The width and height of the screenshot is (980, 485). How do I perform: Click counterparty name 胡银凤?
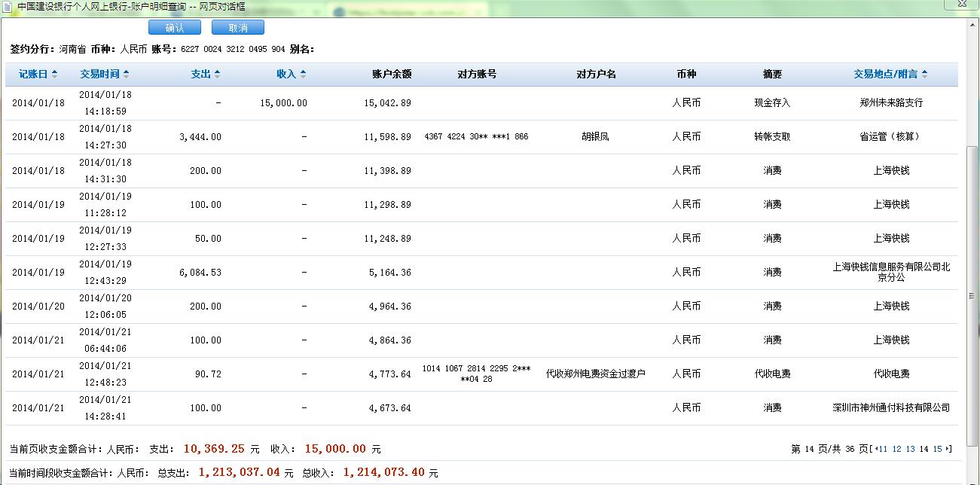(596, 137)
